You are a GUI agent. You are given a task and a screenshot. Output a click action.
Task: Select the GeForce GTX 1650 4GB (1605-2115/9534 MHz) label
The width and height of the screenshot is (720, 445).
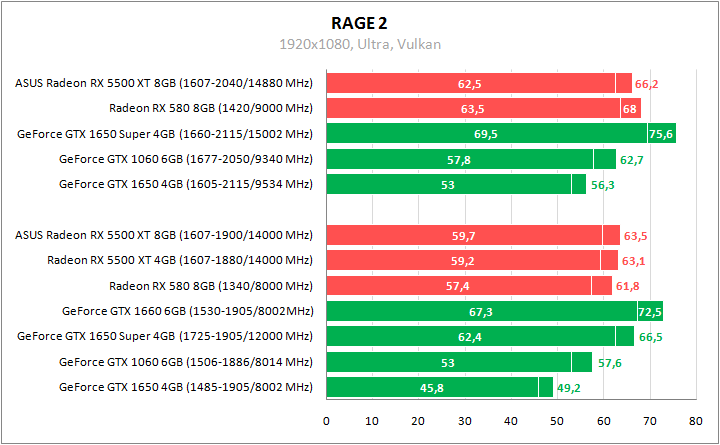pyautogui.click(x=186, y=184)
